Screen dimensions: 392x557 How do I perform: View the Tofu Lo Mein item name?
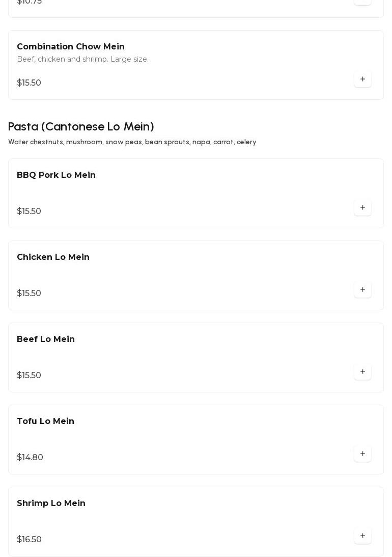[x=45, y=421]
